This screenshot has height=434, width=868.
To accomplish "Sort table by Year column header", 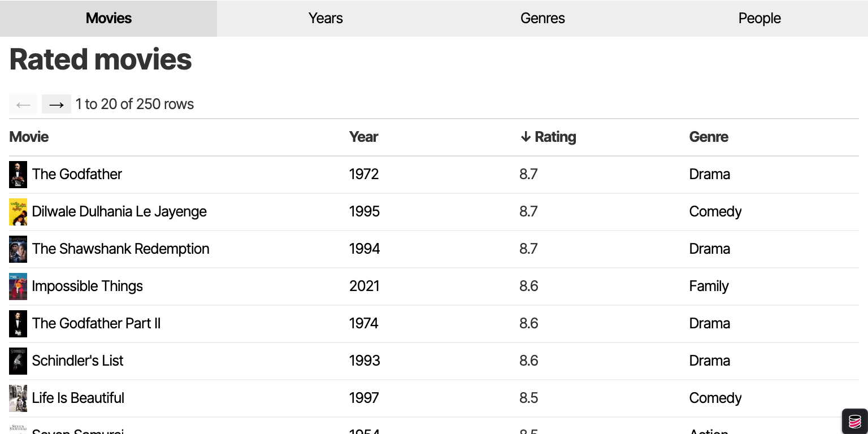I will click(x=363, y=137).
